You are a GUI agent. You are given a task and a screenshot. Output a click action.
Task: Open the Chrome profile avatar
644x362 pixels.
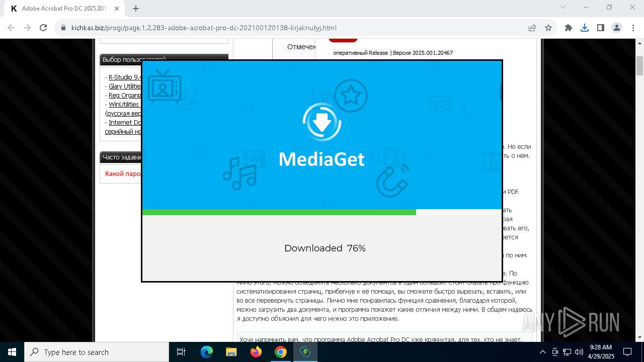tap(617, 28)
